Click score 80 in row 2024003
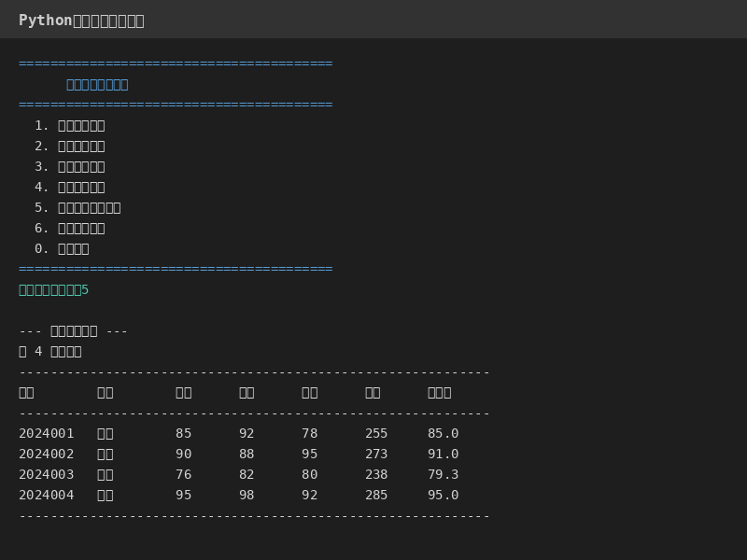 coord(310,474)
